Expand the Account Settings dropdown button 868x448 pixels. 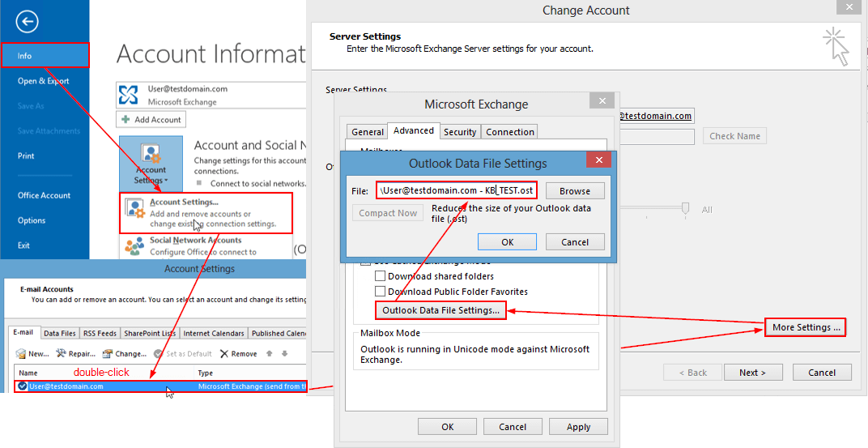tap(151, 163)
